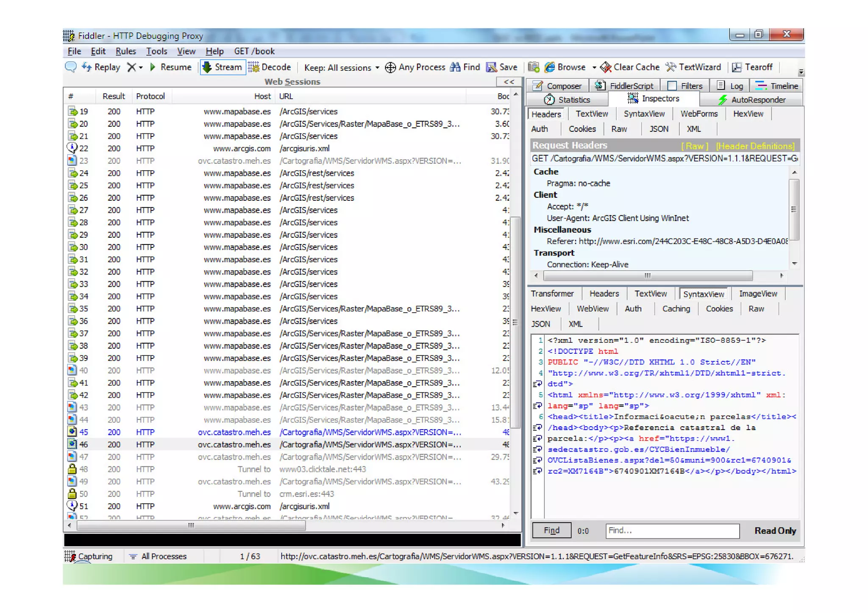Click the Header Definitions link
The image size is (868, 613).
755,146
